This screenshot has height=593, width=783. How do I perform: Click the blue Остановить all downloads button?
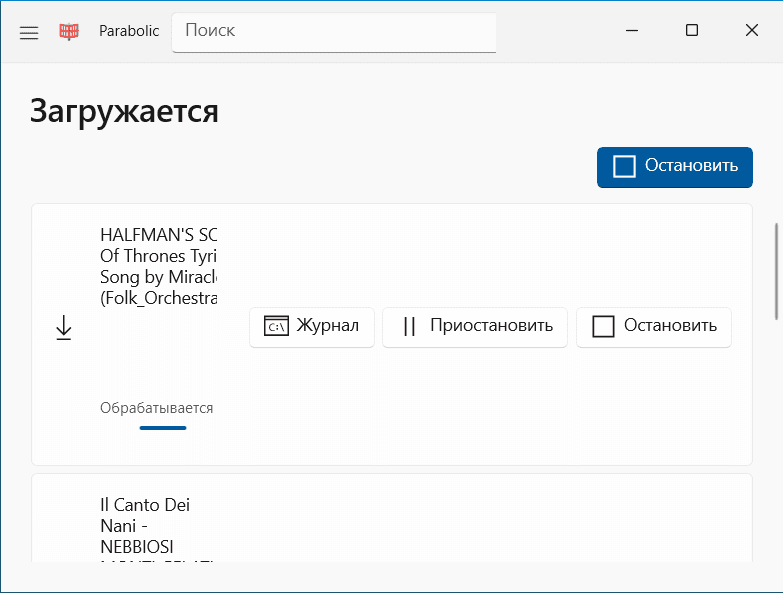pos(675,167)
